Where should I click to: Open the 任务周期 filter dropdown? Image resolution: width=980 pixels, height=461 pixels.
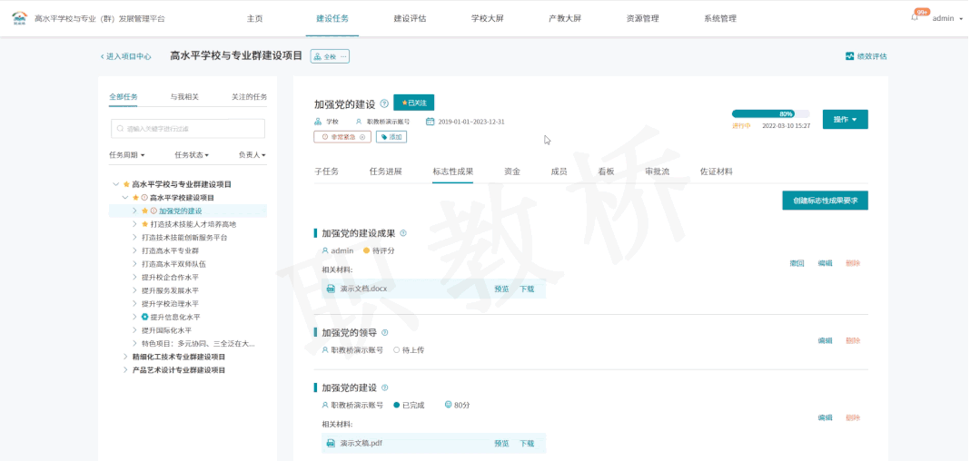pos(126,155)
